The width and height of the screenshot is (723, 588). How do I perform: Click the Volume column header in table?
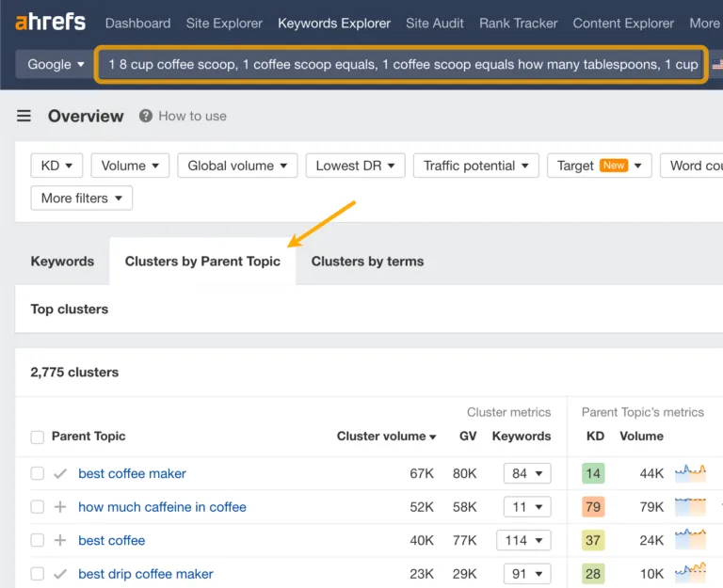(641, 436)
